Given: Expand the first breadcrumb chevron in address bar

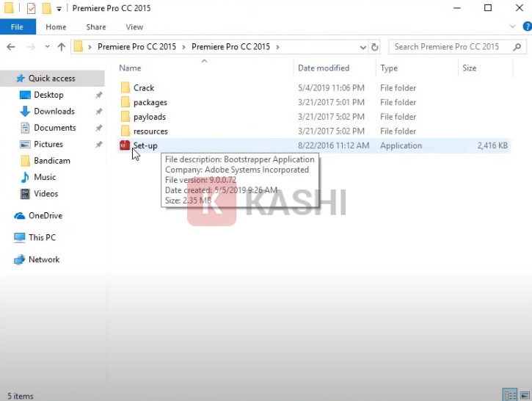Looking at the screenshot, I should click(90, 47).
